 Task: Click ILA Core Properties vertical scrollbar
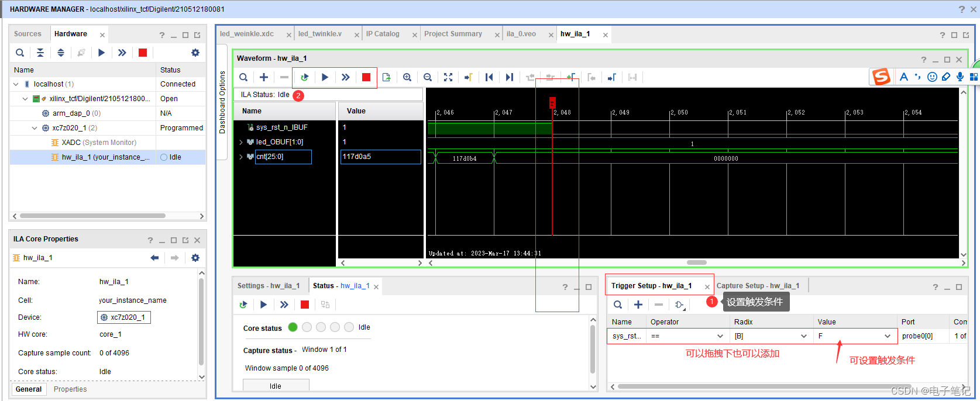[201, 322]
